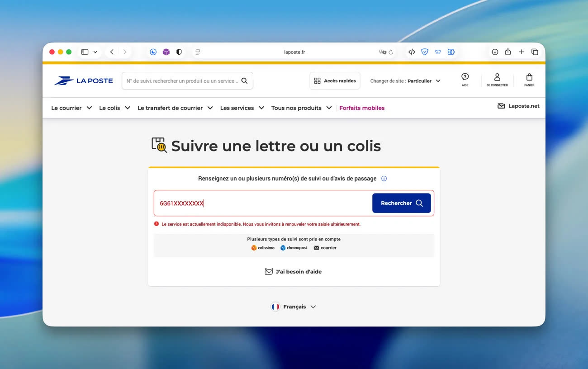Open the Français language selector
This screenshot has height=369, width=588.
294,307
